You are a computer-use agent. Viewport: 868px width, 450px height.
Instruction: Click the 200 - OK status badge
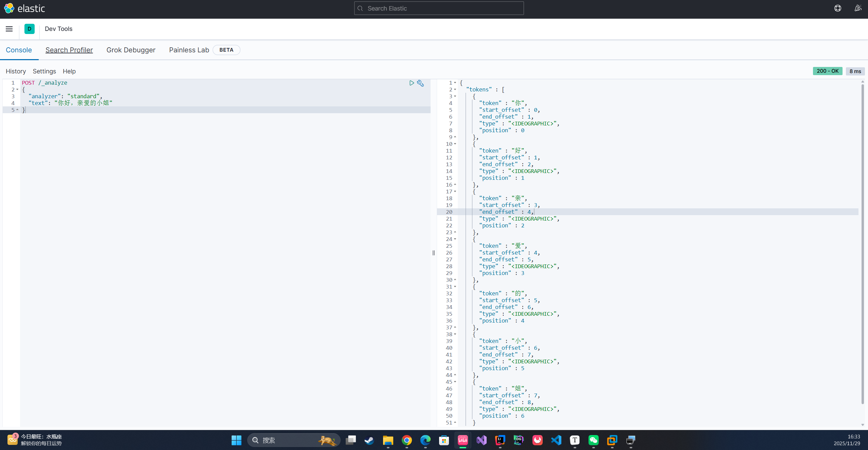(x=827, y=71)
